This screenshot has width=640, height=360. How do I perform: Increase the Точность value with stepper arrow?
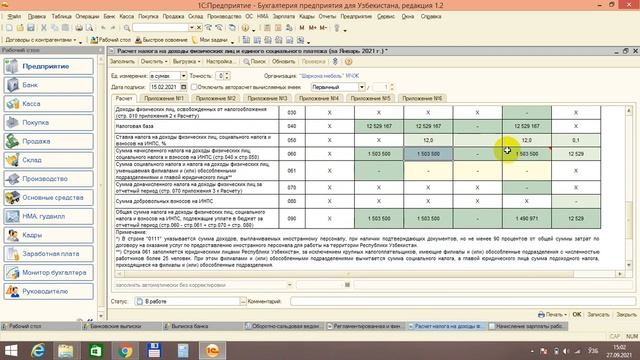tap(227, 74)
